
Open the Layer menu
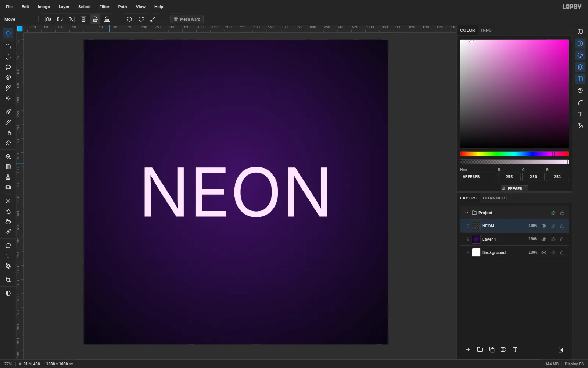64,7
